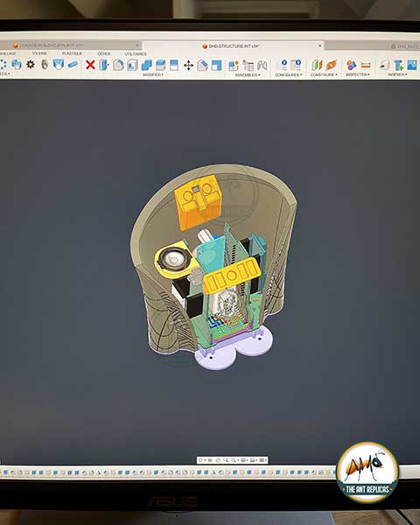Click the Insert Derive arrow icon
The image size is (420, 525).
[x=384, y=65]
